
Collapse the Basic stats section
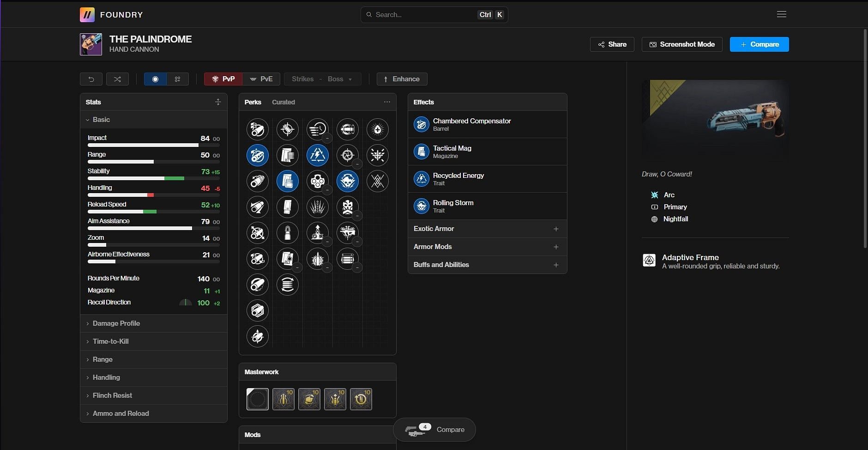click(154, 120)
